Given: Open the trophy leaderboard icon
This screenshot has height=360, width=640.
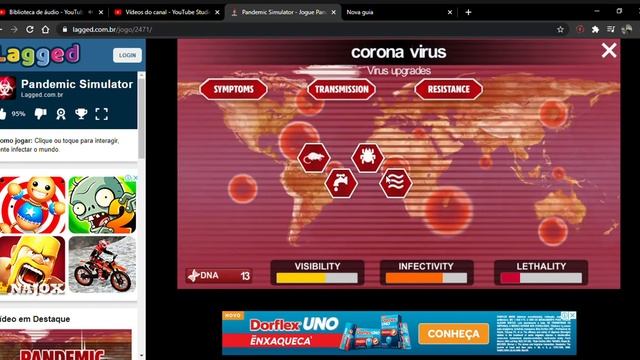Looking at the screenshot, I should pos(81,113).
